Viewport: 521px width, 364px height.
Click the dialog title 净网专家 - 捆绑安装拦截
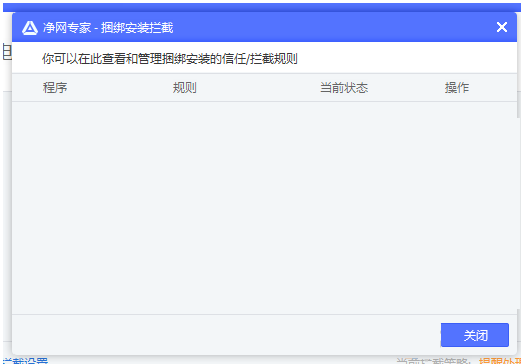pyautogui.click(x=108, y=28)
